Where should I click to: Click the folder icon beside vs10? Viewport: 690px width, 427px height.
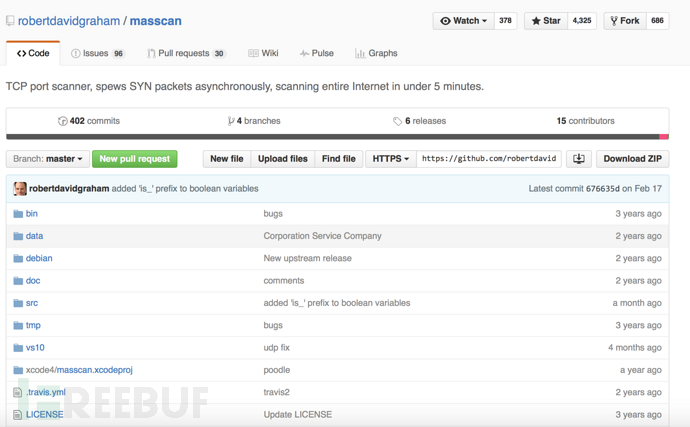18,348
